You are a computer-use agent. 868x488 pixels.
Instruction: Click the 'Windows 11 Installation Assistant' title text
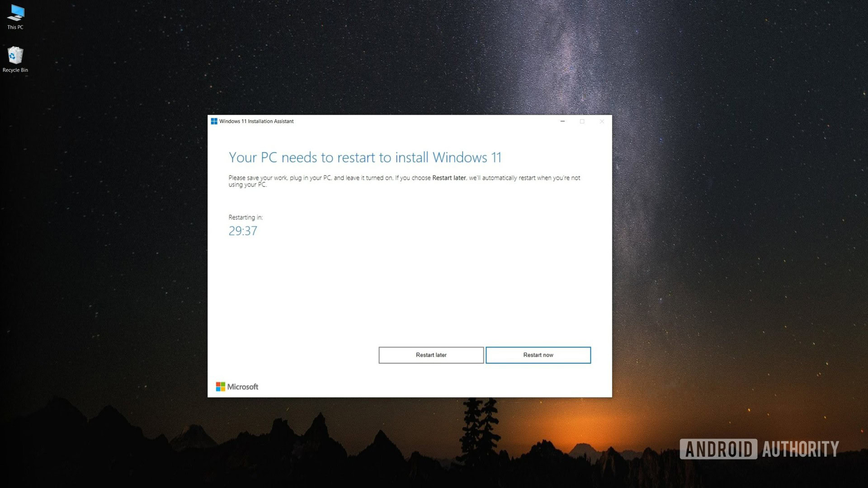(256, 121)
